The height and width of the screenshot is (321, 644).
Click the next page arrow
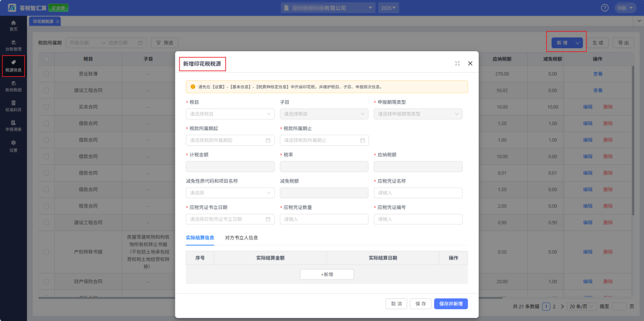pyautogui.click(x=562, y=306)
